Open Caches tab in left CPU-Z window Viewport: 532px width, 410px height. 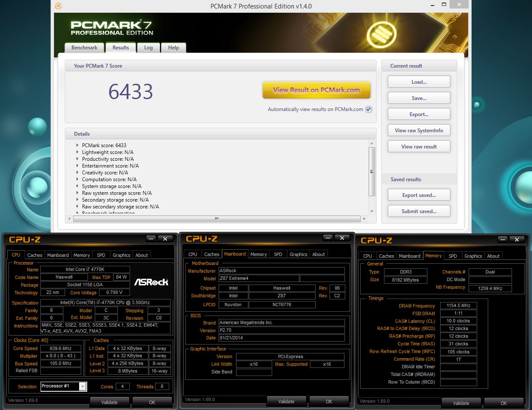(35, 255)
